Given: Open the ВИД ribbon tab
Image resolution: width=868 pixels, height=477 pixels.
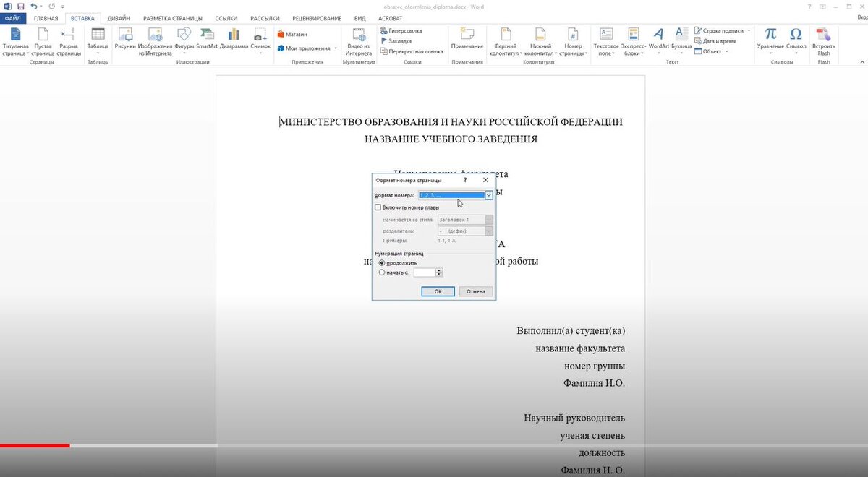Looking at the screenshot, I should pos(359,17).
